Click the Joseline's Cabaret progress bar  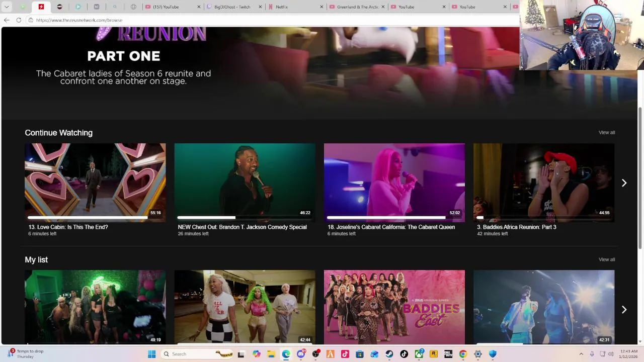tap(393, 218)
